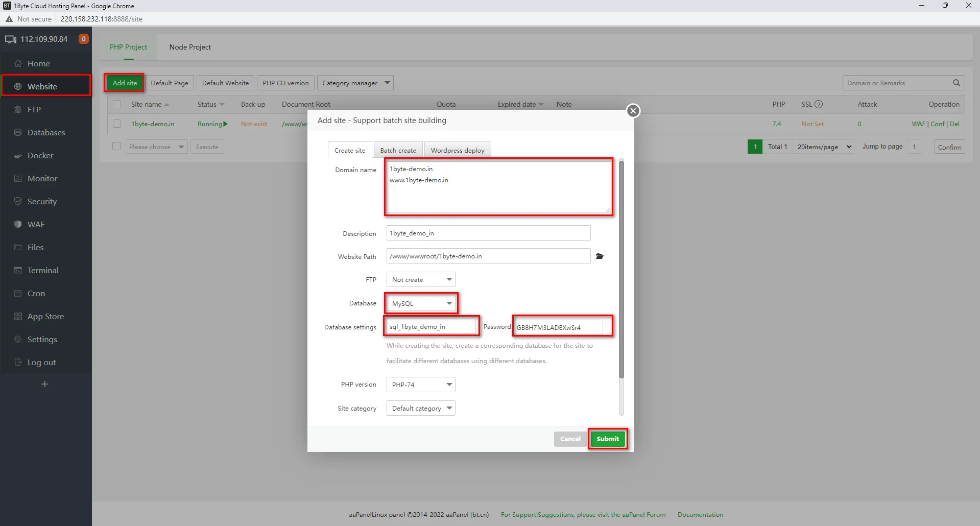The height and width of the screenshot is (526, 980).
Task: Toggle the select-all checkbox in site table header
Action: tap(116, 104)
